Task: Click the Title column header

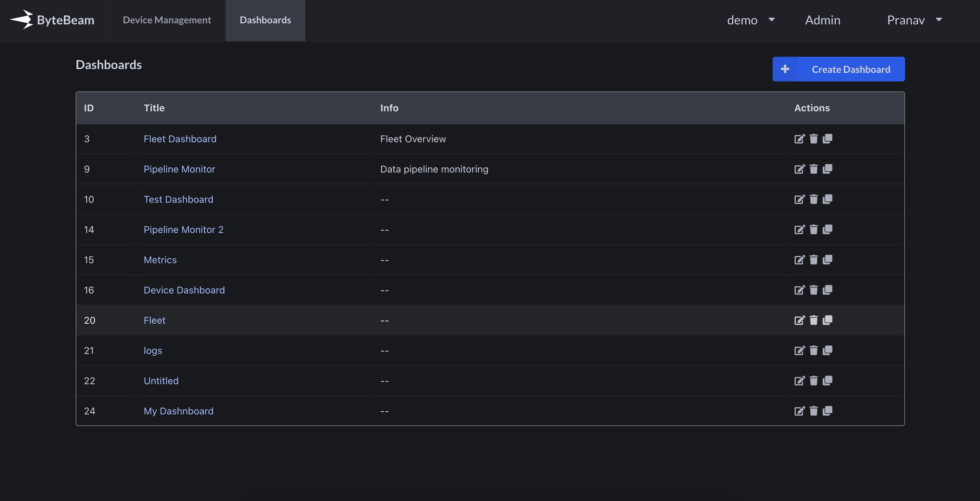Action: (x=154, y=108)
